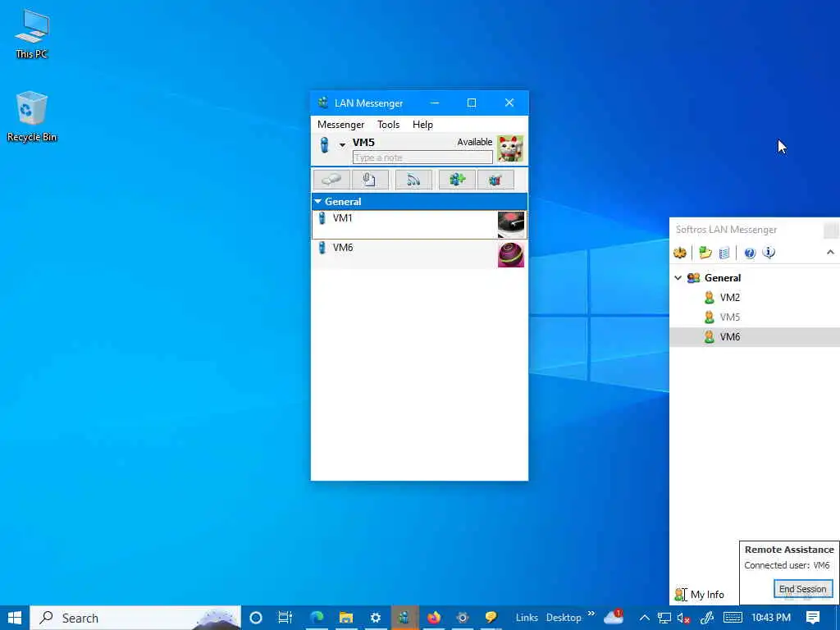Select user VM2 in Softros Messenger
The image size is (840, 630).
click(x=729, y=297)
